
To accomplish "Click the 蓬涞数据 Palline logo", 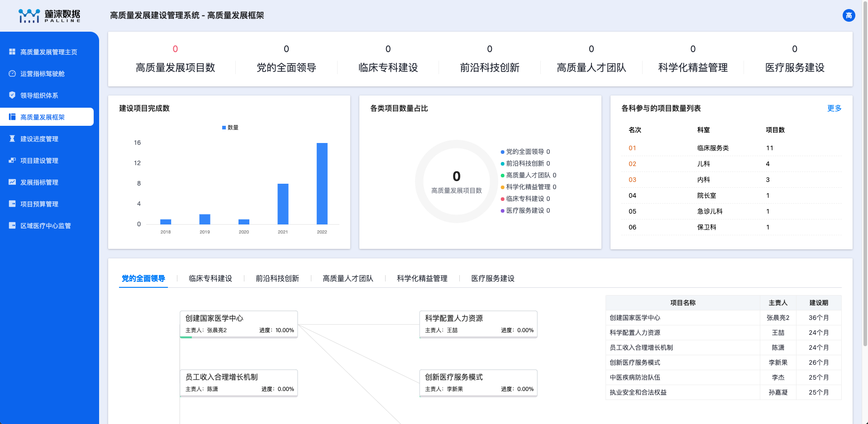I will pyautogui.click(x=49, y=16).
